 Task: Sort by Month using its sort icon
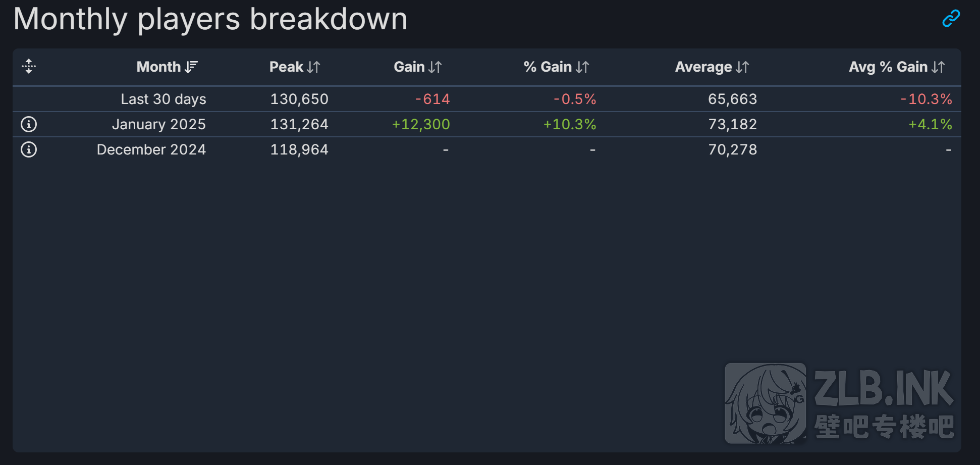(x=191, y=67)
